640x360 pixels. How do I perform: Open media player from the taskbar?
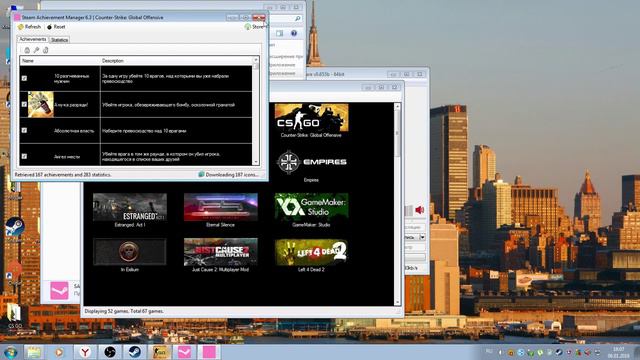pyautogui.click(x=59, y=352)
